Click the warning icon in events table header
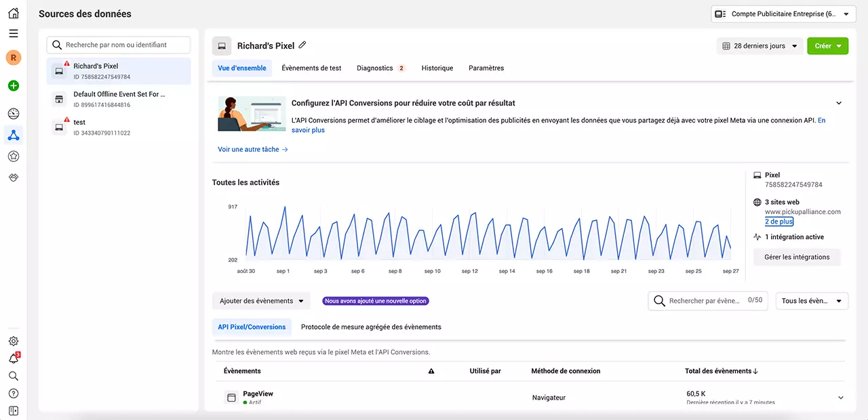This screenshot has width=868, height=420. coord(431,371)
